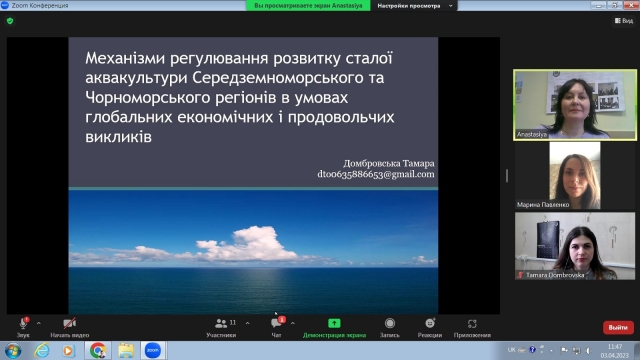Select Марина Павленко's video thumbnail
640x360 pixels.
pos(575,176)
